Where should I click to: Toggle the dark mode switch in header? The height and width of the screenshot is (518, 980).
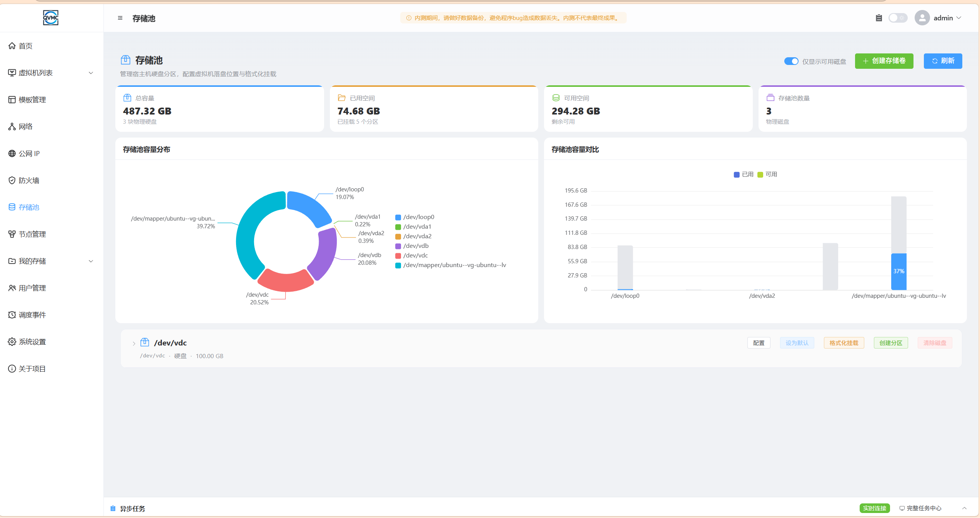(898, 18)
